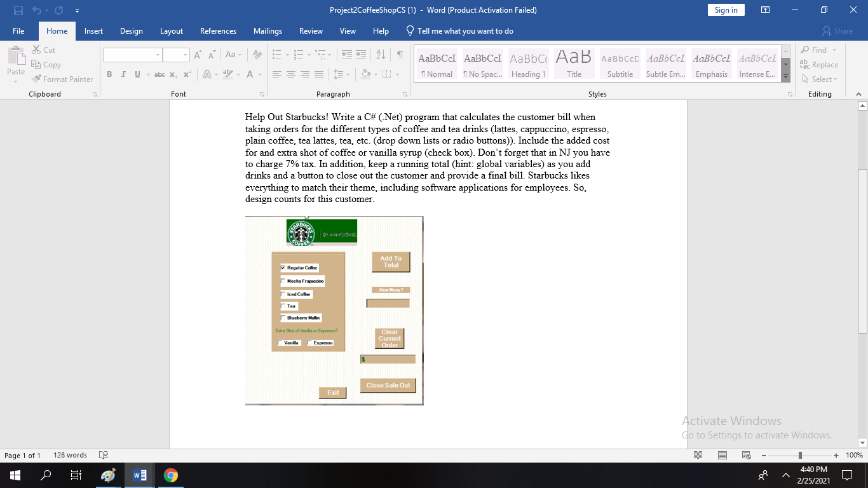The width and height of the screenshot is (868, 488).
Task: Open the File menu
Action: tap(18, 30)
